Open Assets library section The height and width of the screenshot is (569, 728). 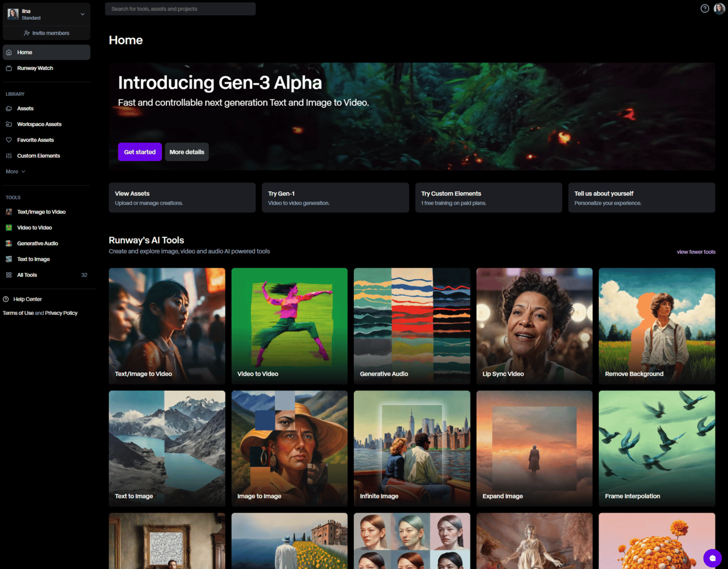(46, 109)
